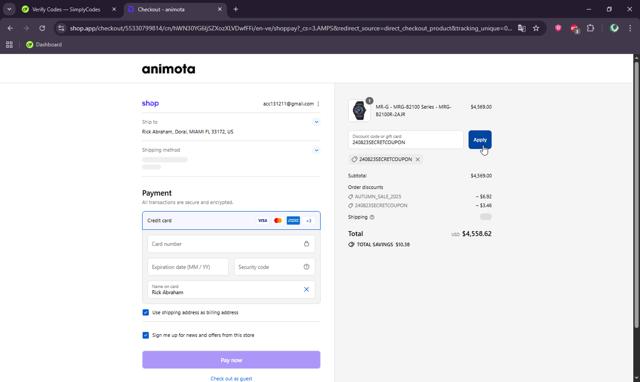Open the Dashboard bookmark
Image resolution: width=640 pixels, height=382 pixels.
tap(44, 44)
